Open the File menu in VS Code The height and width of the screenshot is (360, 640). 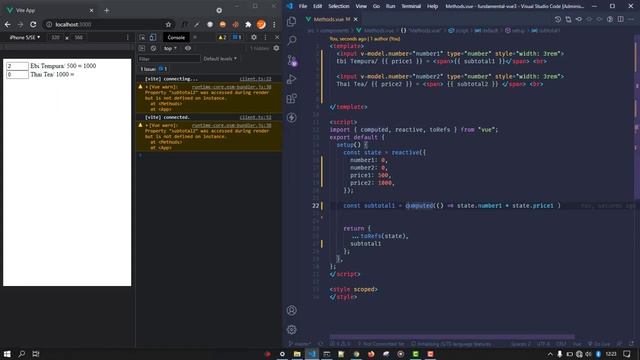click(x=302, y=6)
